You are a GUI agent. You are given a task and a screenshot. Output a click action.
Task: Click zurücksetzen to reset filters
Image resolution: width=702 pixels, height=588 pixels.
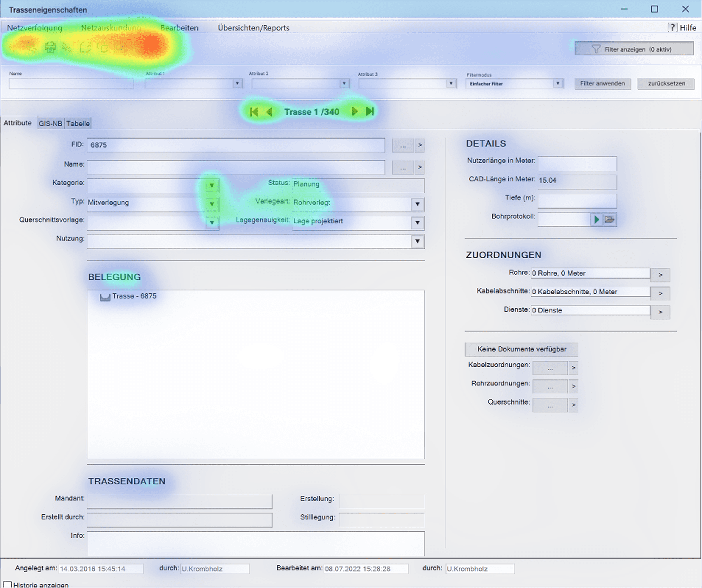point(666,84)
